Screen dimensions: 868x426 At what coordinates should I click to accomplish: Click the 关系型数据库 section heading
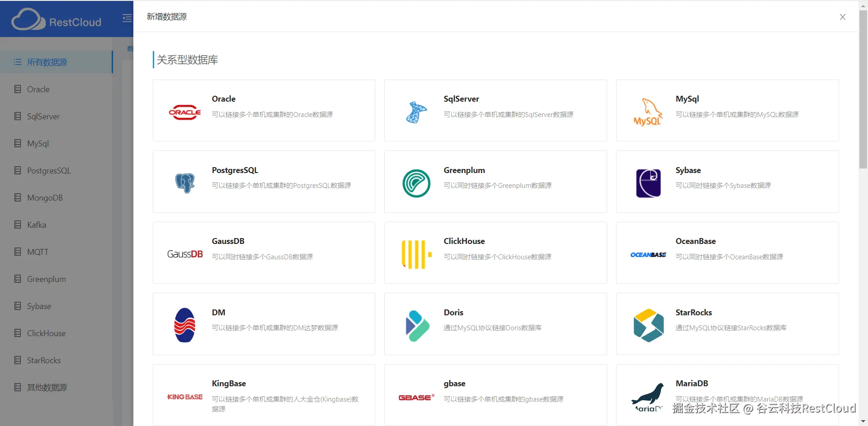click(187, 60)
